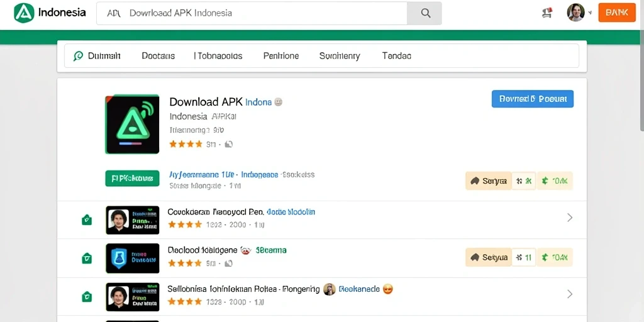Open the green Sêcenna link
The image size is (644, 322).
point(270,250)
